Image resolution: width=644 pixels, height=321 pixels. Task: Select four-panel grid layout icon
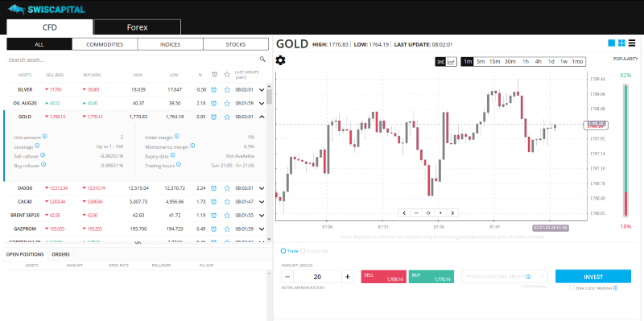click(x=621, y=43)
